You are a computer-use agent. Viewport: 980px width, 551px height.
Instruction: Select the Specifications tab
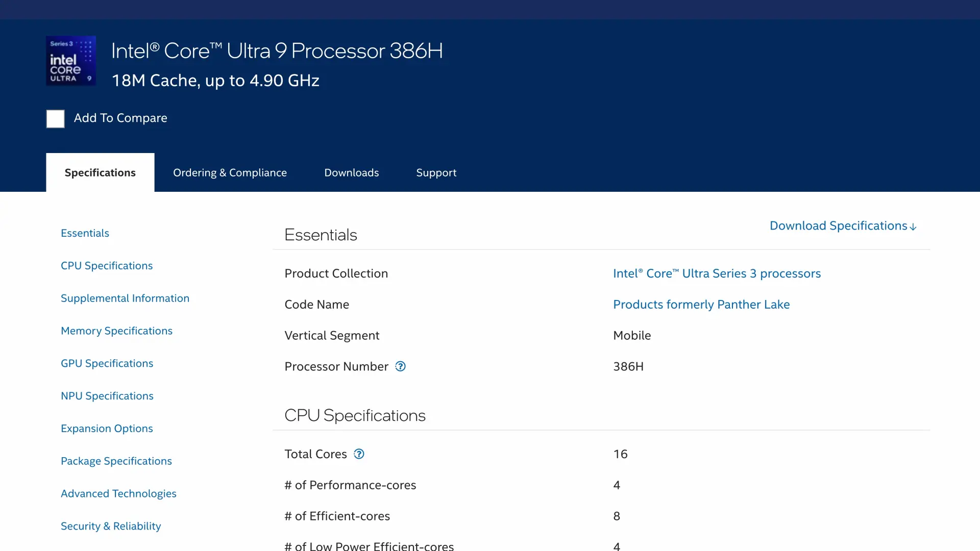[100, 172]
